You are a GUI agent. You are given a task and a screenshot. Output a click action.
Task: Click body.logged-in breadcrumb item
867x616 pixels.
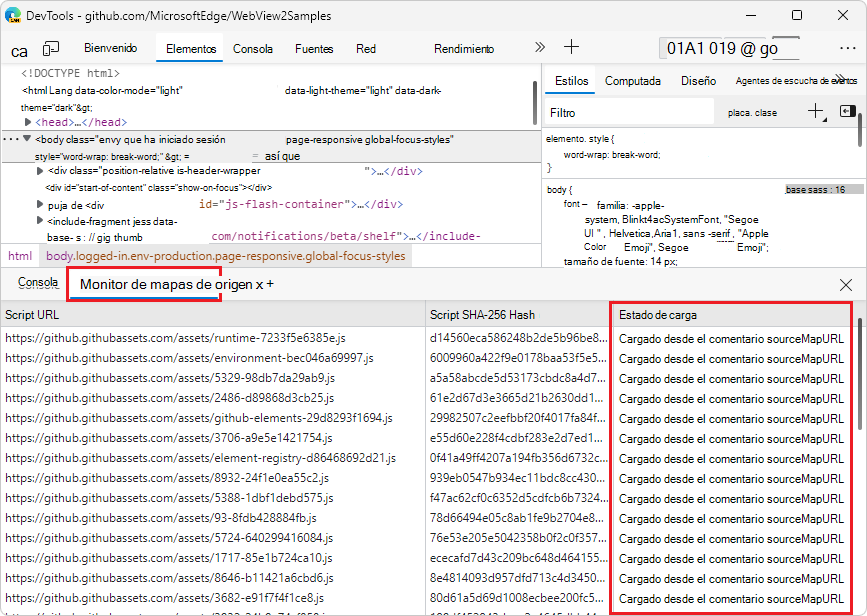(226, 256)
